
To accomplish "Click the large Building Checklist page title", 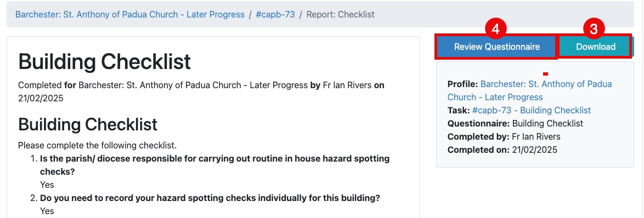I will (104, 61).
